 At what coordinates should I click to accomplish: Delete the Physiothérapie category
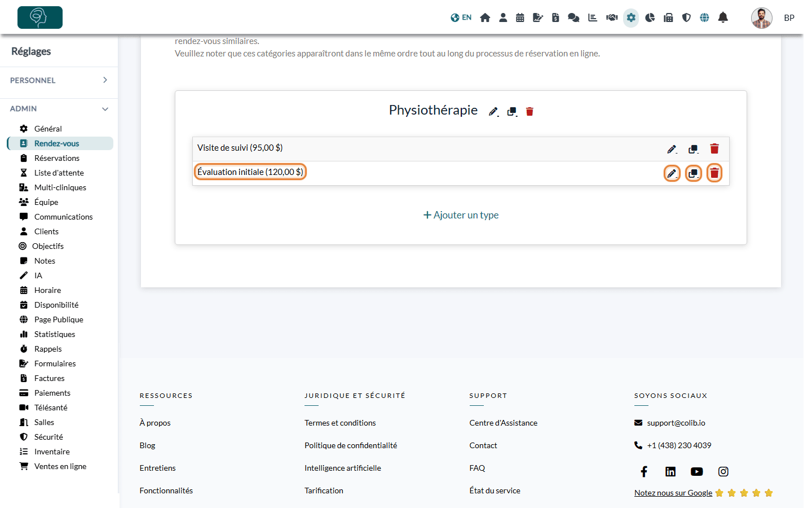coord(529,111)
